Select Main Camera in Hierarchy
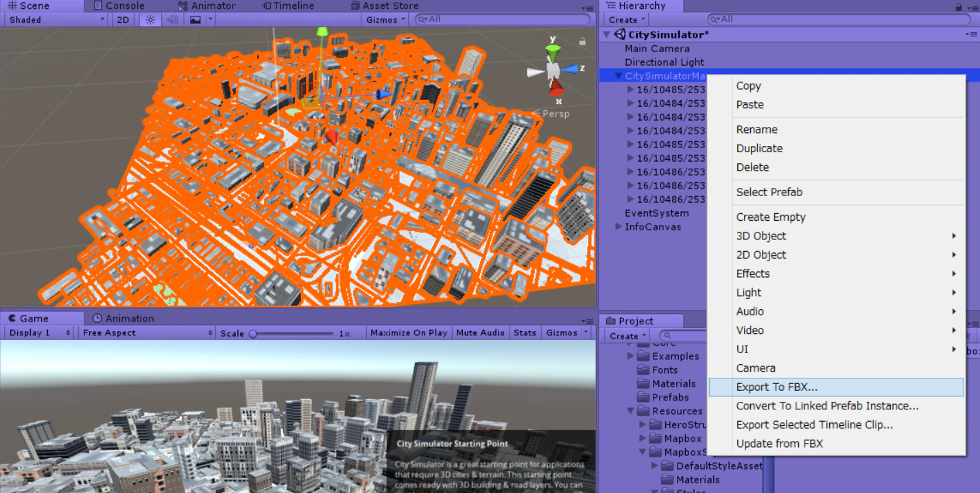 (x=657, y=49)
